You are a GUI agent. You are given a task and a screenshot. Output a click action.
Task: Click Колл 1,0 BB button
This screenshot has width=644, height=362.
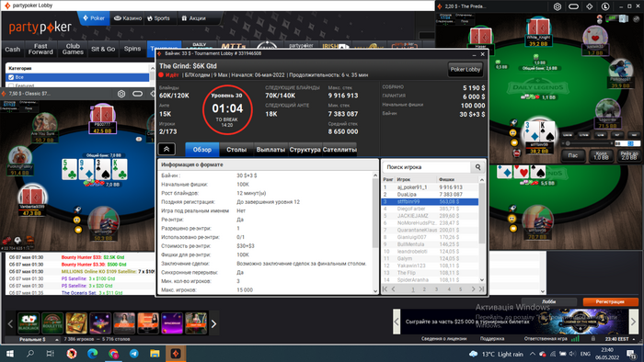[601, 155]
